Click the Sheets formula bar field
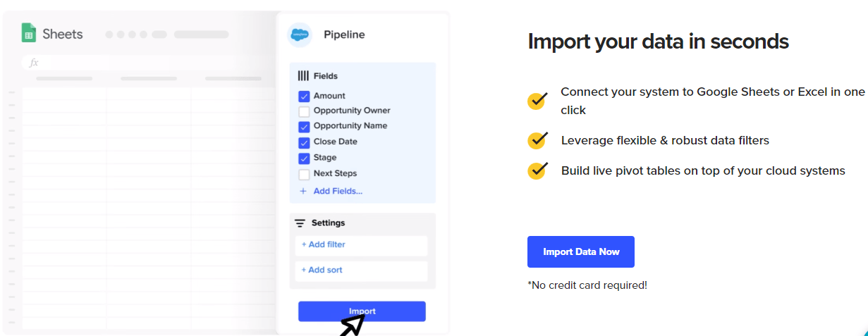This screenshot has width=868, height=336. coord(148,63)
